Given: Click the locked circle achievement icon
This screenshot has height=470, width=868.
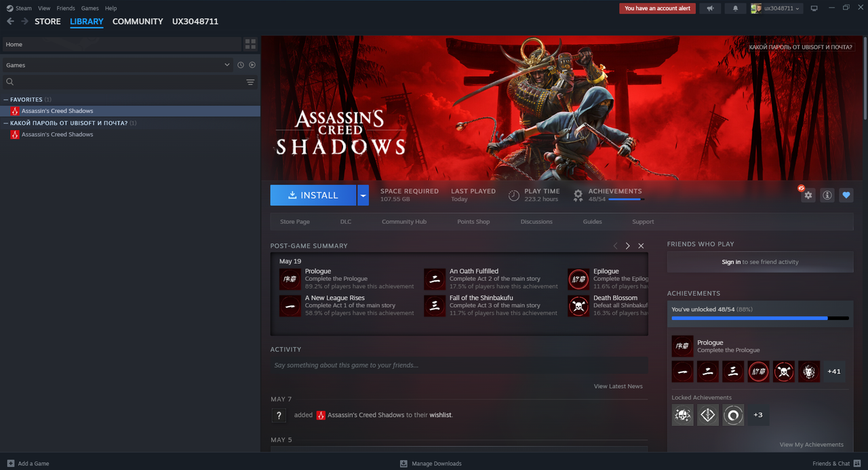Looking at the screenshot, I should pyautogui.click(x=733, y=415).
